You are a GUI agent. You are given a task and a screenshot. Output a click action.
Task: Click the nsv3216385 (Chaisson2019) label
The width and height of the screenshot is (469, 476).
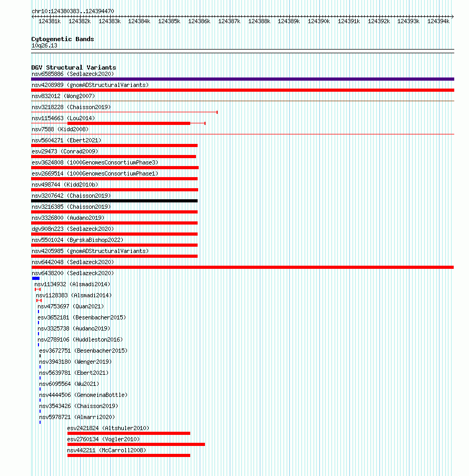[x=71, y=207]
